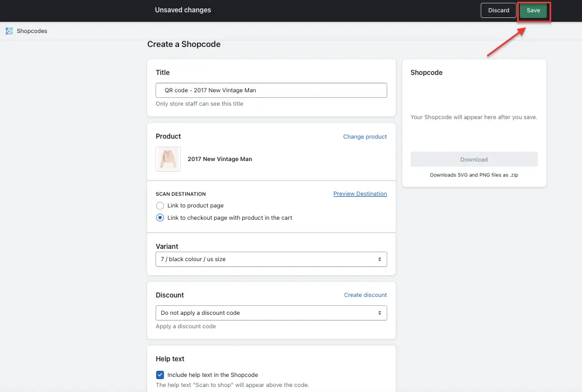The height and width of the screenshot is (392, 582).
Task: Toggle Include help text checkbox
Action: 160,375
